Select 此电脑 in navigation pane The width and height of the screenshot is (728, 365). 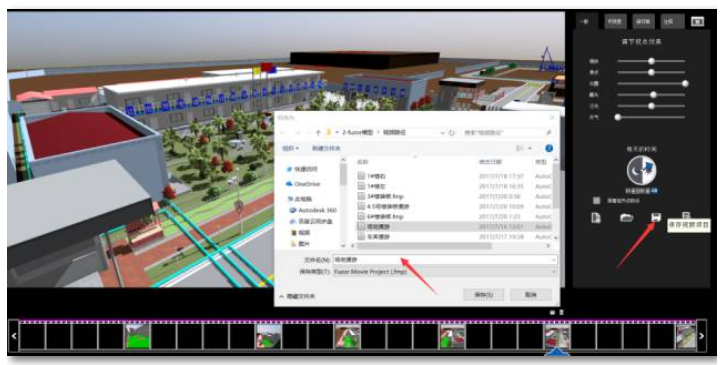click(301, 199)
